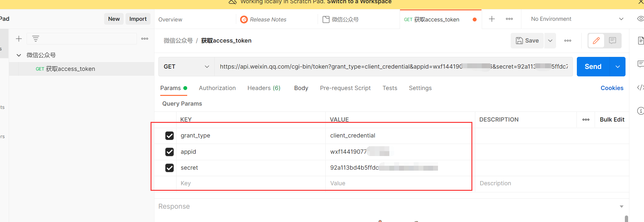Open info icon in right sidebar
Viewport: 644px width, 222px height.
640,111
